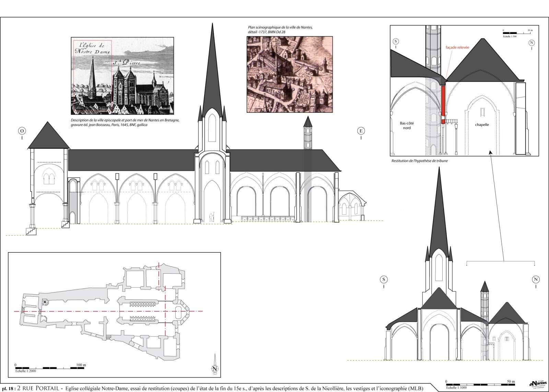Select the 'Echelle 1:1000' scale label
The image size is (549, 392).
tap(457, 388)
